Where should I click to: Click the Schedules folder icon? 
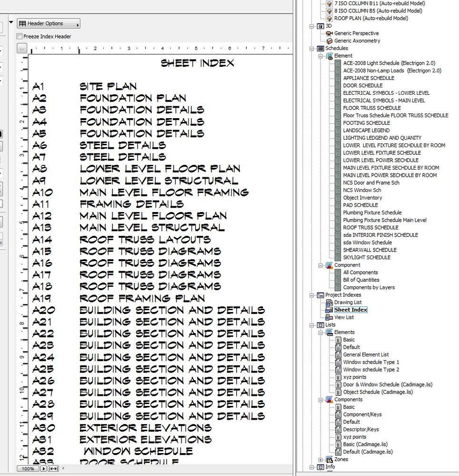tap(320, 49)
